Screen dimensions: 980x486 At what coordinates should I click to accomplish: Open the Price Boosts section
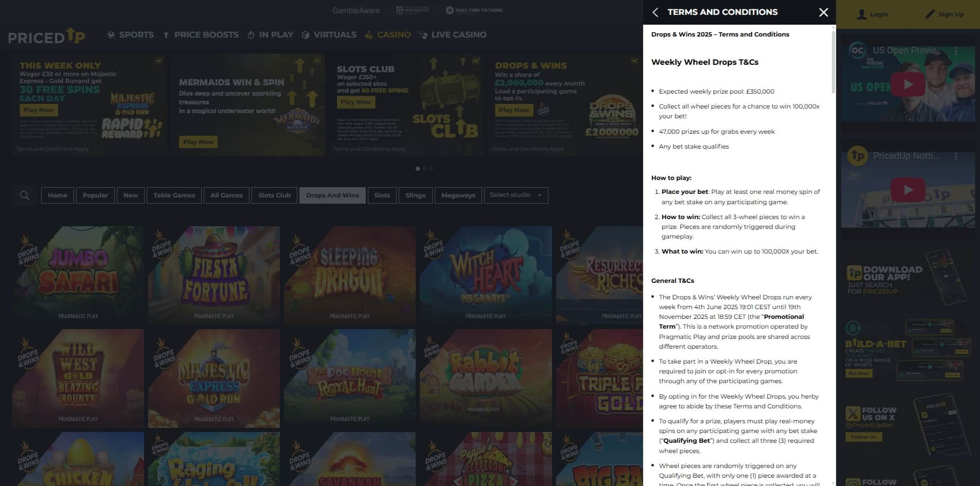[x=201, y=35]
